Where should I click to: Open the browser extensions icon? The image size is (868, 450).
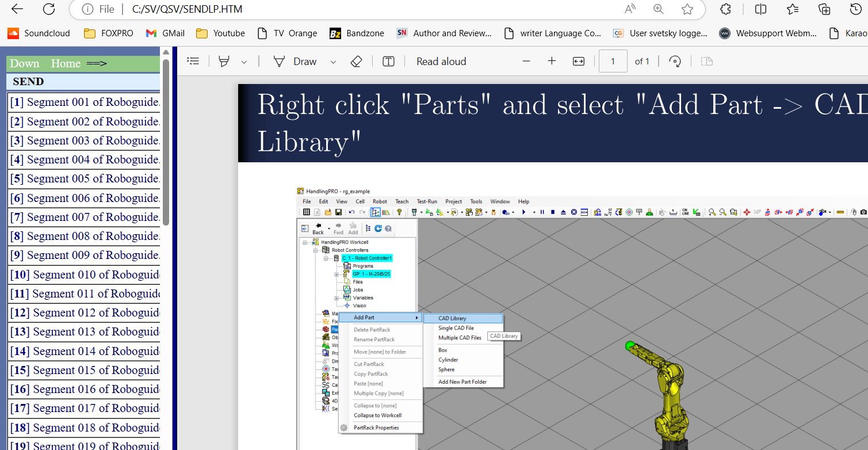pyautogui.click(x=726, y=9)
